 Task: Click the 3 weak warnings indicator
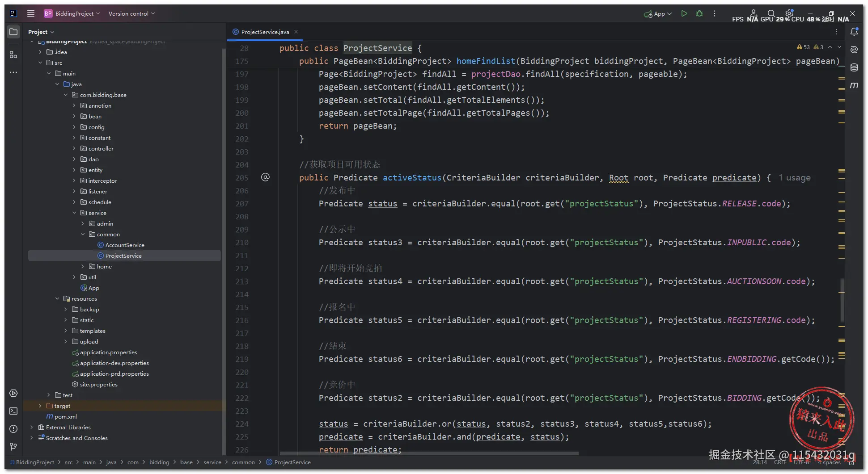click(x=818, y=47)
